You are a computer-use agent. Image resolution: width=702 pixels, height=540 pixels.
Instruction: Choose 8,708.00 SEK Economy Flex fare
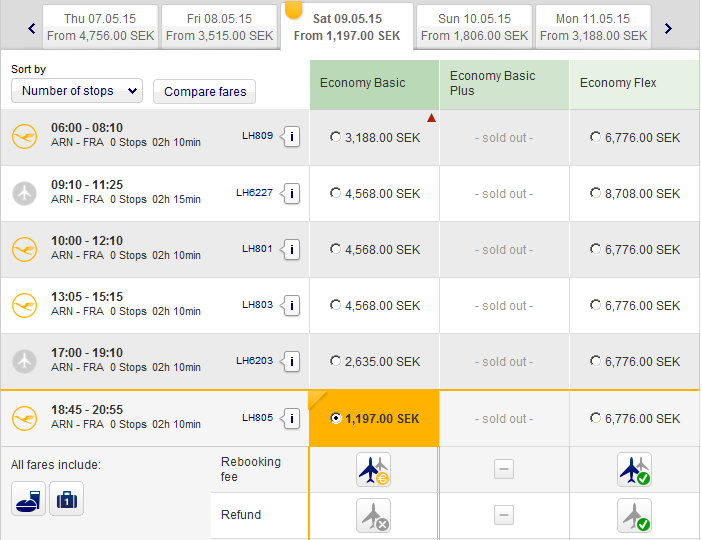[596, 193]
